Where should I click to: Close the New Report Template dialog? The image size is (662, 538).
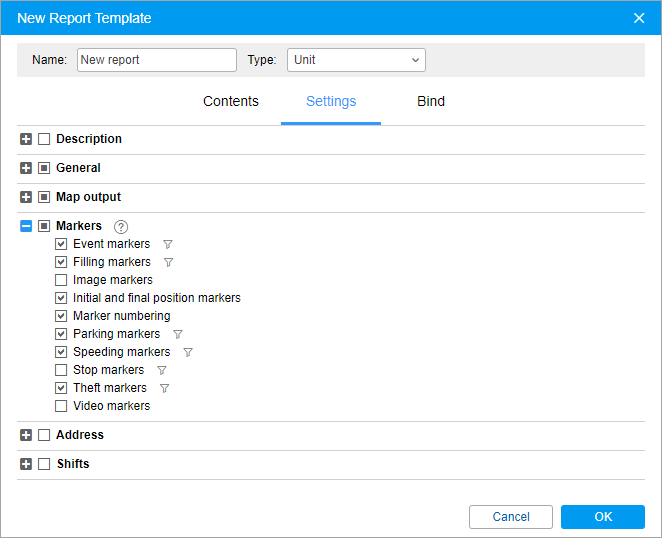point(639,18)
